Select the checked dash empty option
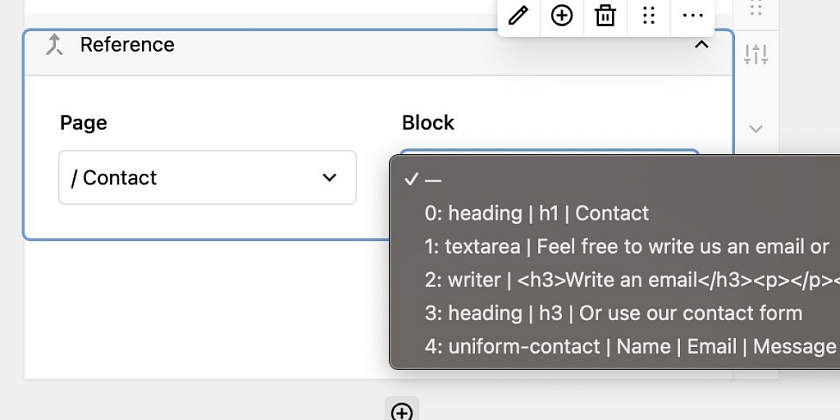Image resolution: width=840 pixels, height=420 pixels. [614, 180]
